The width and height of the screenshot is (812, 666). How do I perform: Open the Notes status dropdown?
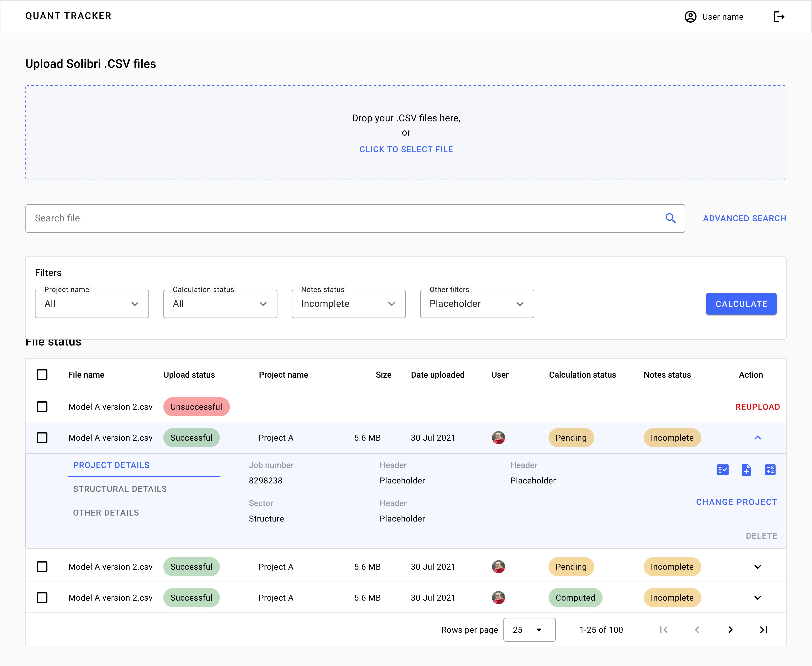pos(348,304)
